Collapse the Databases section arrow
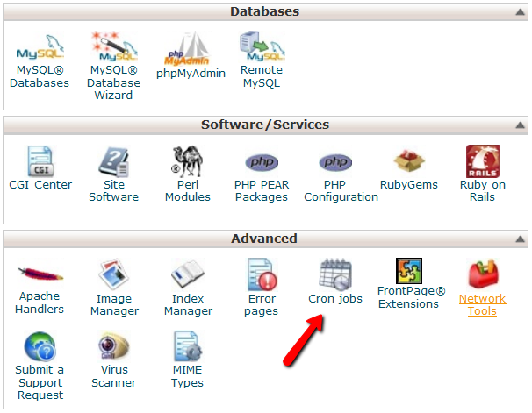The width and height of the screenshot is (532, 413). click(519, 12)
